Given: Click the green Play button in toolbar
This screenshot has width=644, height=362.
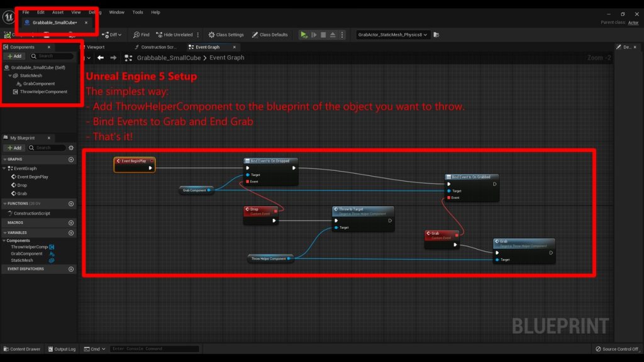Looking at the screenshot, I should (x=304, y=35).
